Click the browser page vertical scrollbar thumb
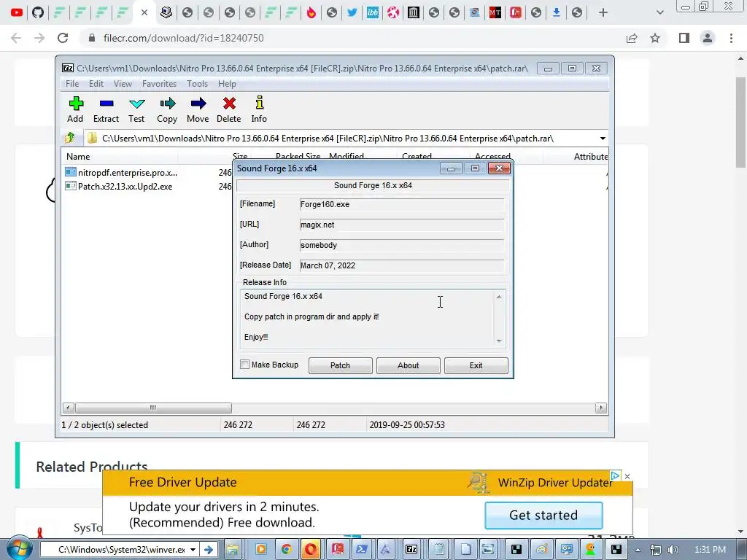 [740, 122]
